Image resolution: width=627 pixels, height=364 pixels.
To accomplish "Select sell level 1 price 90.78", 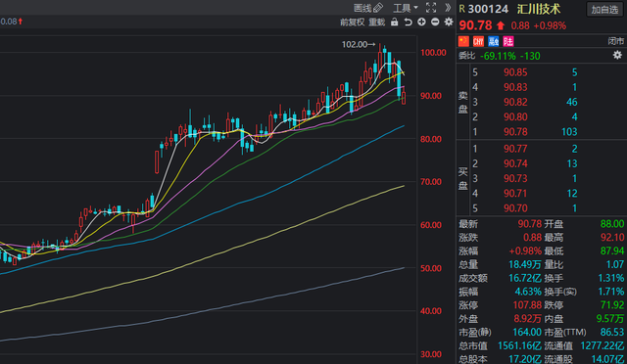I will [515, 131].
